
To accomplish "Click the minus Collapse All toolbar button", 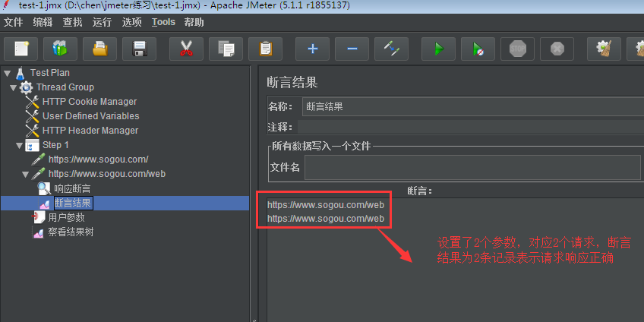I will (x=352, y=49).
